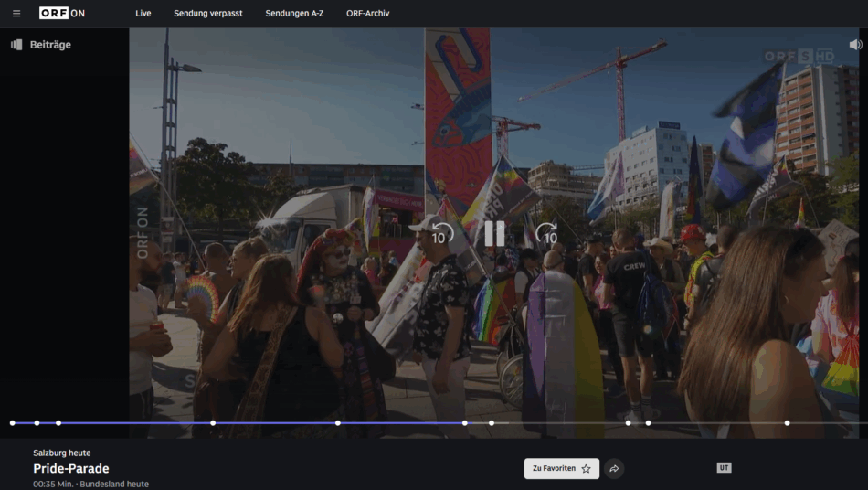Click the Pride-Parade title
The width and height of the screenshot is (868, 490).
pyautogui.click(x=71, y=468)
